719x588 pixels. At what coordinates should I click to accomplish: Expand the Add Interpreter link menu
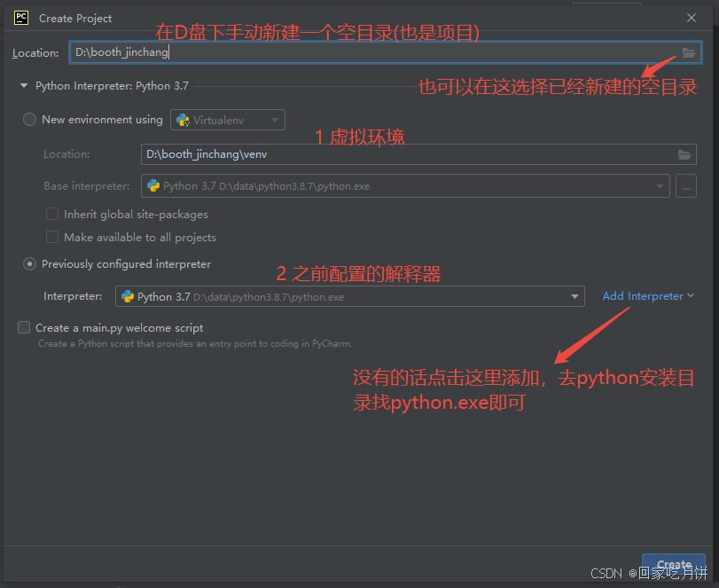pos(648,296)
